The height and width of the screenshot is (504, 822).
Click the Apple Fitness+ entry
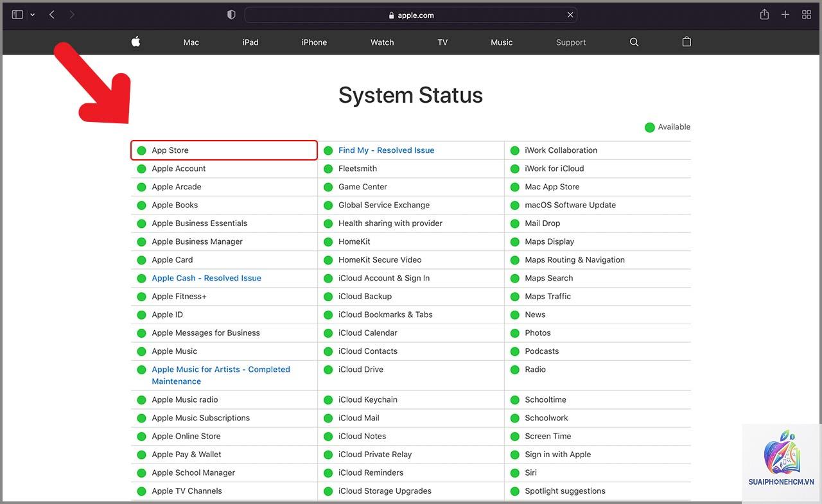[179, 297]
